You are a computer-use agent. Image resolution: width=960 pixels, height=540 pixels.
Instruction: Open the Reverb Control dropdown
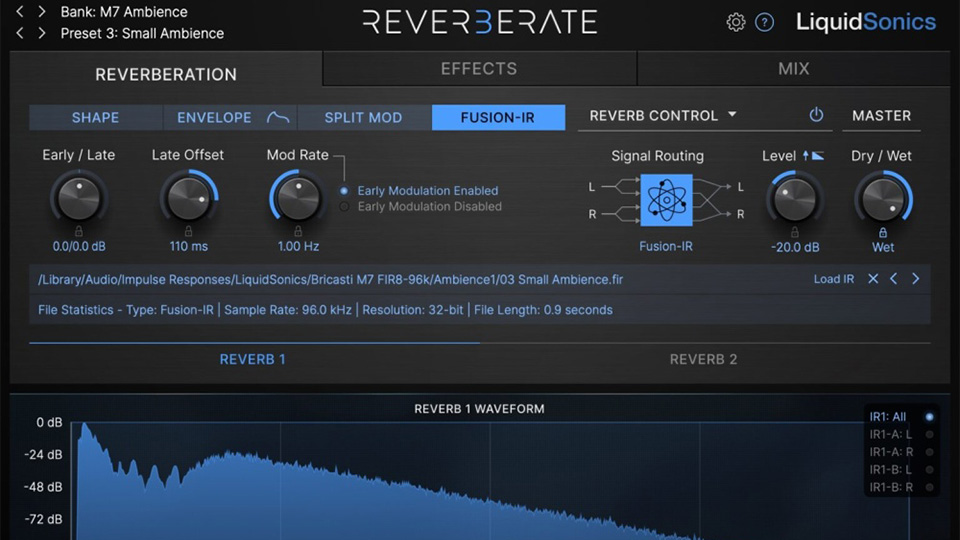pyautogui.click(x=662, y=116)
